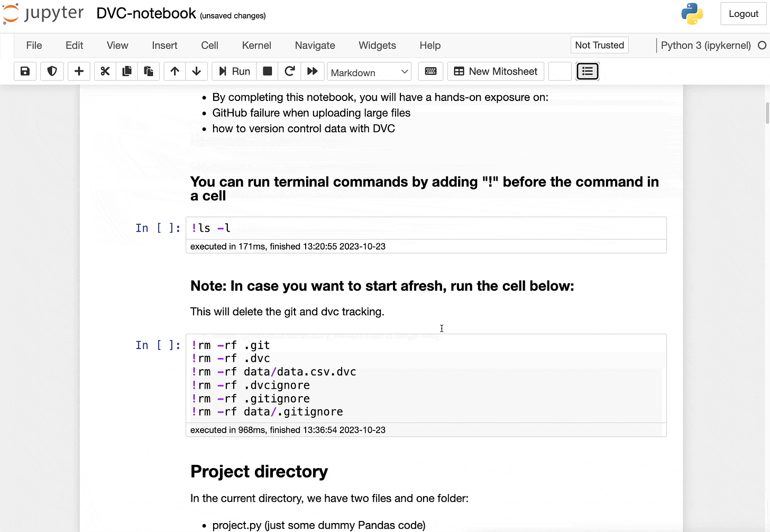Viewport: 770px width, 532px height.
Task: Open the Insert menu
Action: [x=164, y=45]
